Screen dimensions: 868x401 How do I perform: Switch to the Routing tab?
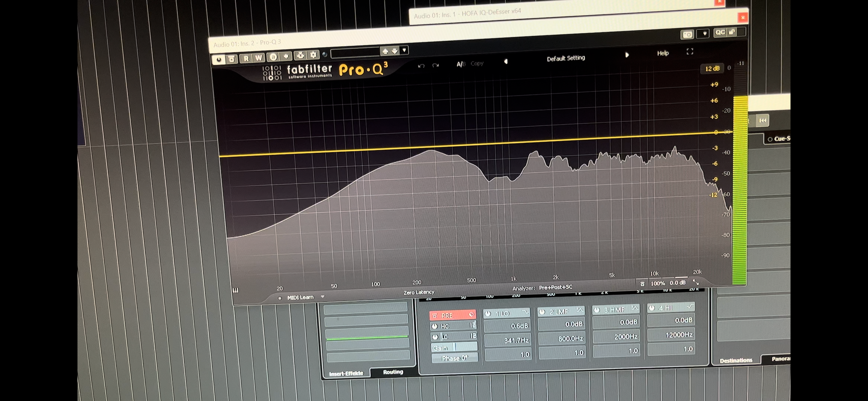(x=393, y=372)
